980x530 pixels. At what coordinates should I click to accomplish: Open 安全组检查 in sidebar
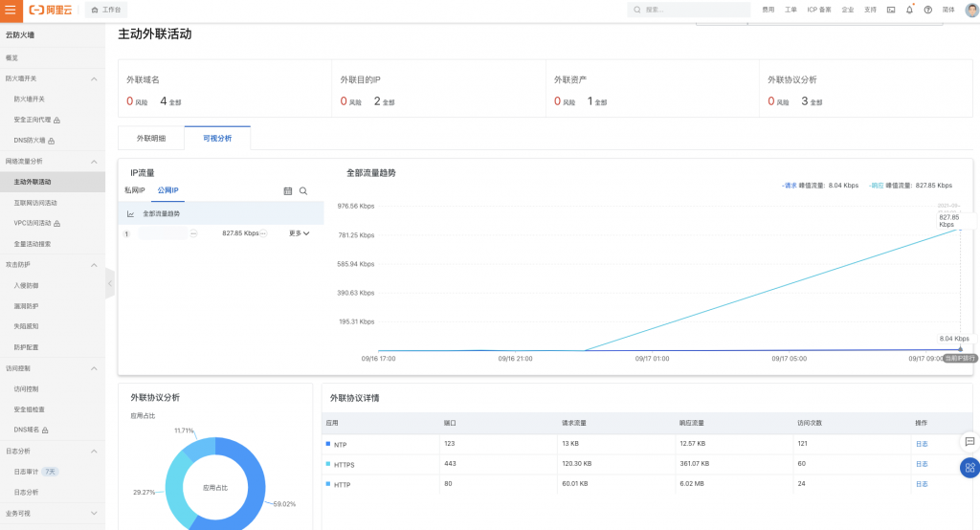(30, 410)
